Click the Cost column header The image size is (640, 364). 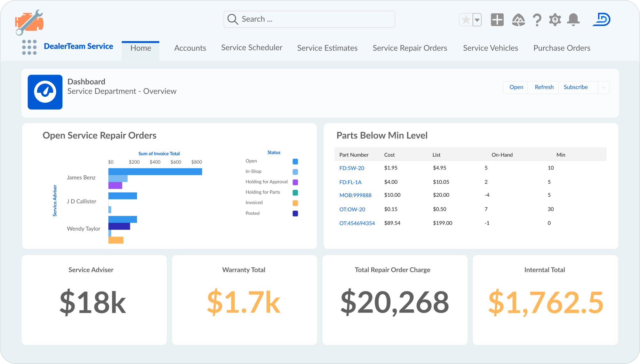(389, 155)
